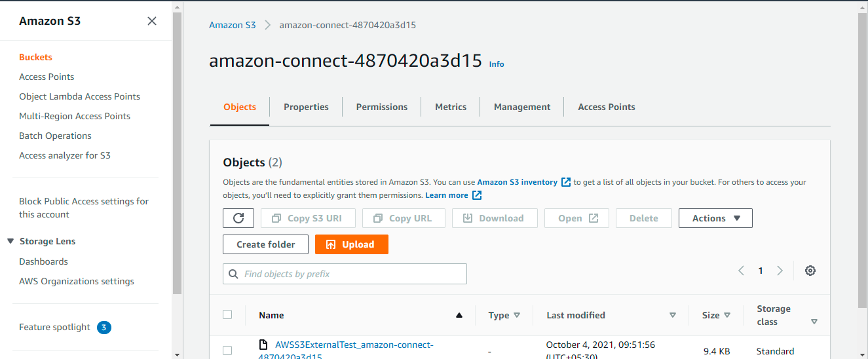
Task: Open Storage Lens Dashboards in sidebar
Action: click(43, 261)
